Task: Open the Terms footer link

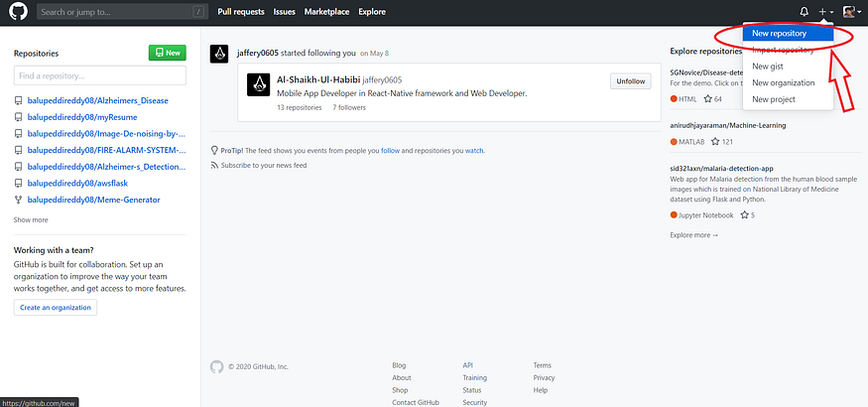Action: (542, 365)
